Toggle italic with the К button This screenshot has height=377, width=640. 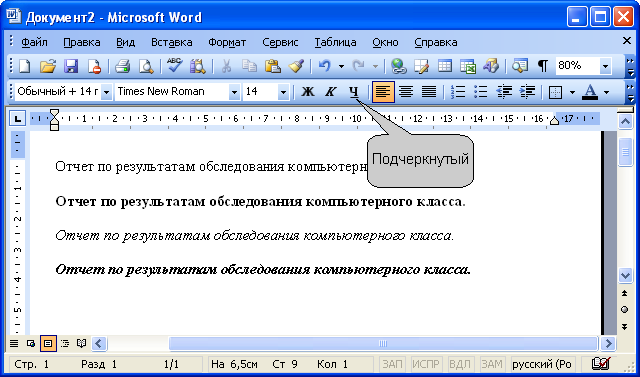(330, 92)
